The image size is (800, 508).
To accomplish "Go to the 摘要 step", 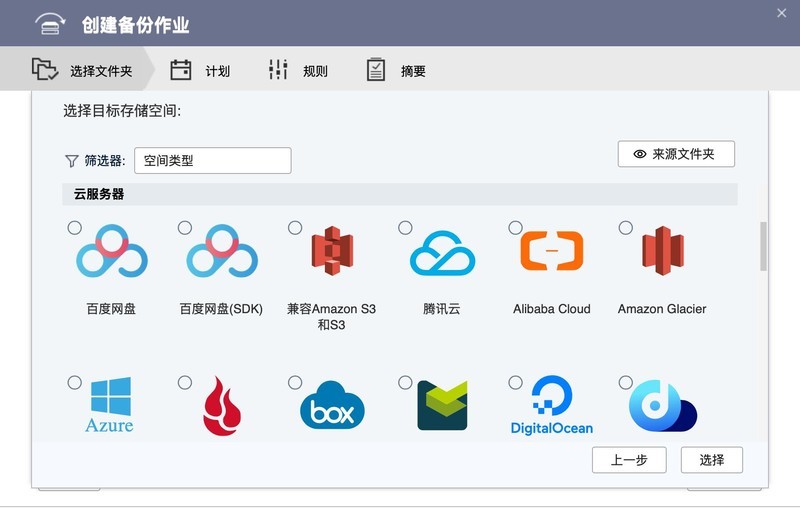I will 396,70.
